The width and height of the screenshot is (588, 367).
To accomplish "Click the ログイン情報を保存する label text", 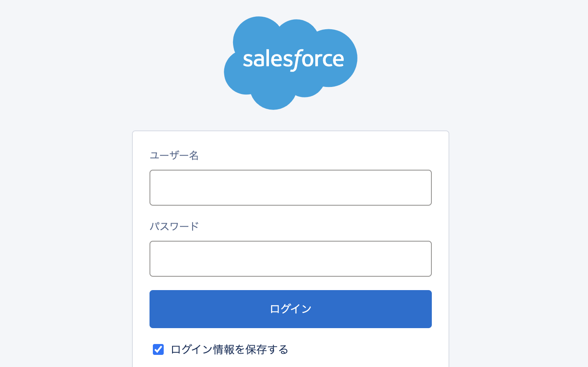I will (x=229, y=349).
